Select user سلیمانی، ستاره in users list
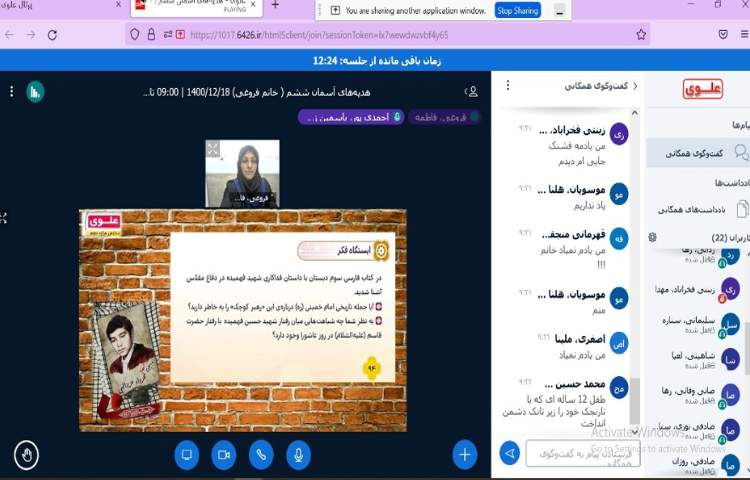The image size is (750, 480). pos(698,324)
